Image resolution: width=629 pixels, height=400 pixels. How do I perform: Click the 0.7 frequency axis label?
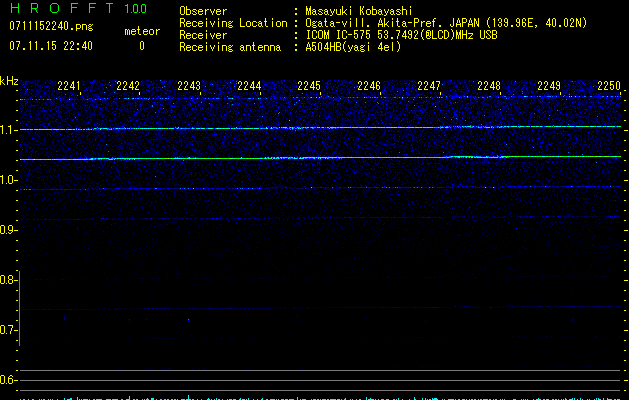pos(9,330)
